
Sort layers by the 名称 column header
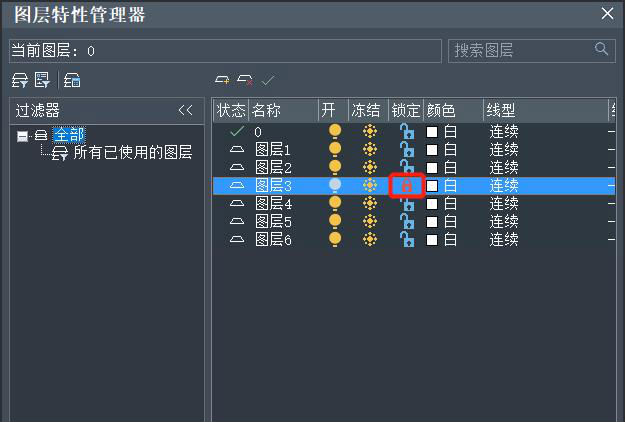coord(265,110)
